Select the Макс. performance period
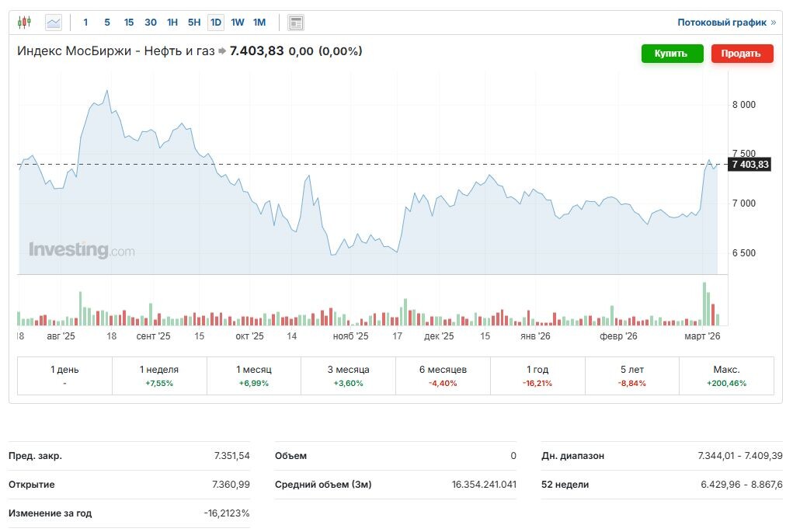The height and width of the screenshot is (532, 793). [726, 375]
